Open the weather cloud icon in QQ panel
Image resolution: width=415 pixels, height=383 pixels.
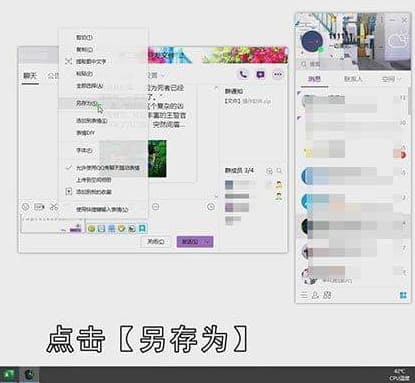click(x=398, y=41)
